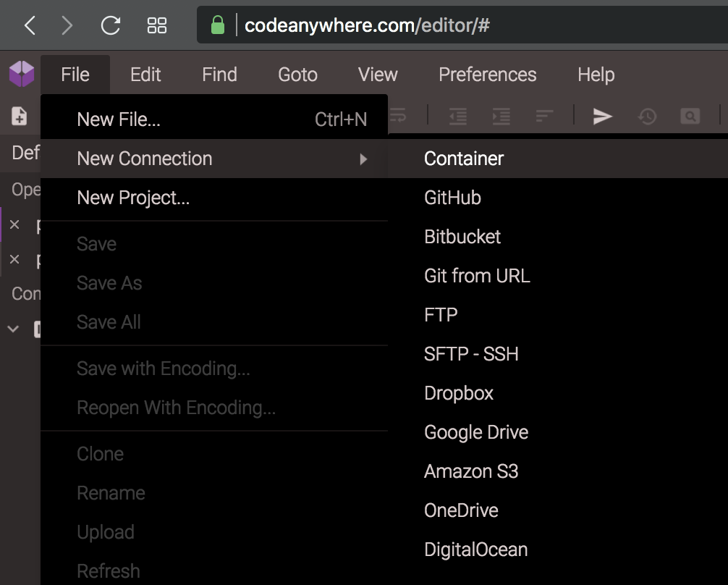Select Save All menu entry
The image size is (728, 585).
[214, 322]
